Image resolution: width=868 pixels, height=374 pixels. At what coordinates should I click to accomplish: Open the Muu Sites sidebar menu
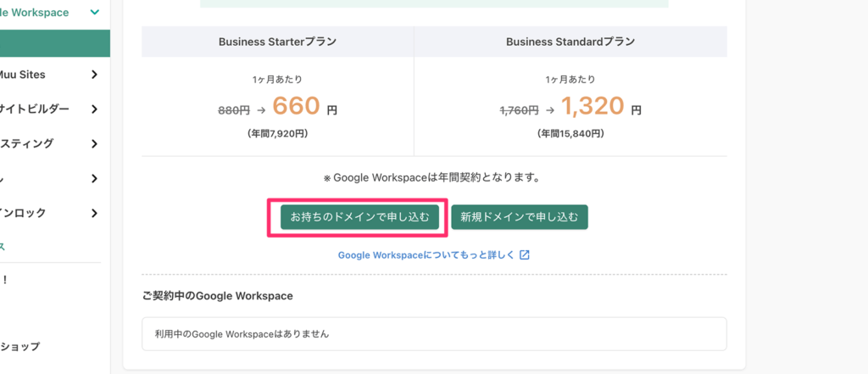pos(55,75)
